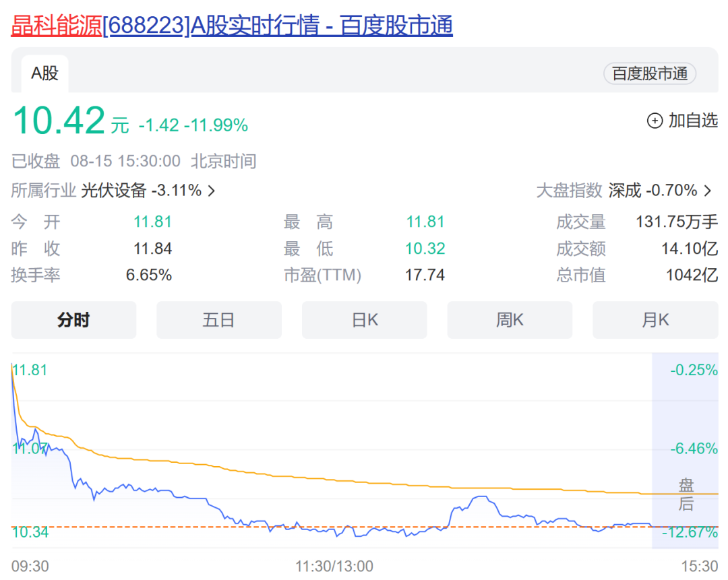Click the 最低 value 10.32
Viewport: 728px width, 580px height.
[x=425, y=249]
